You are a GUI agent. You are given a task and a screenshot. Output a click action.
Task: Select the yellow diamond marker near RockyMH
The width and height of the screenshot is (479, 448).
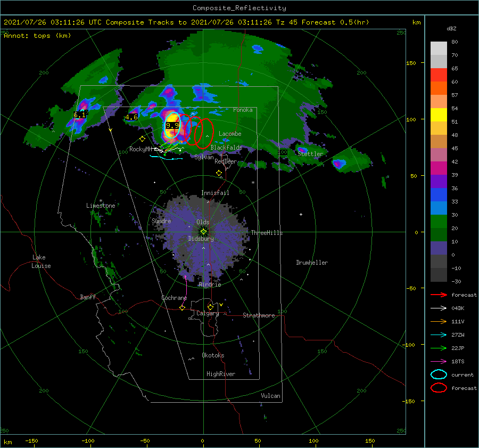point(142,139)
